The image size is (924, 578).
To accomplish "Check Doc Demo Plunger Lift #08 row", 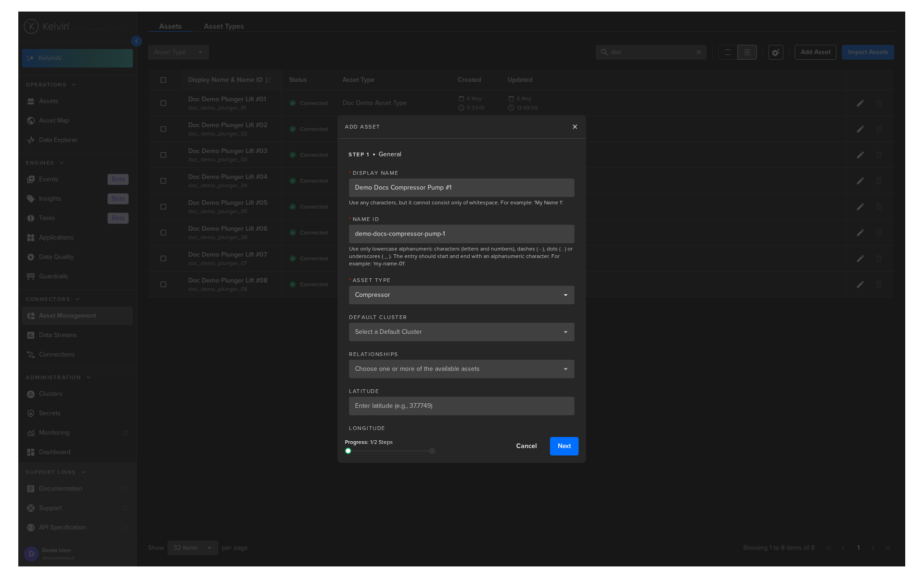I will point(163,285).
